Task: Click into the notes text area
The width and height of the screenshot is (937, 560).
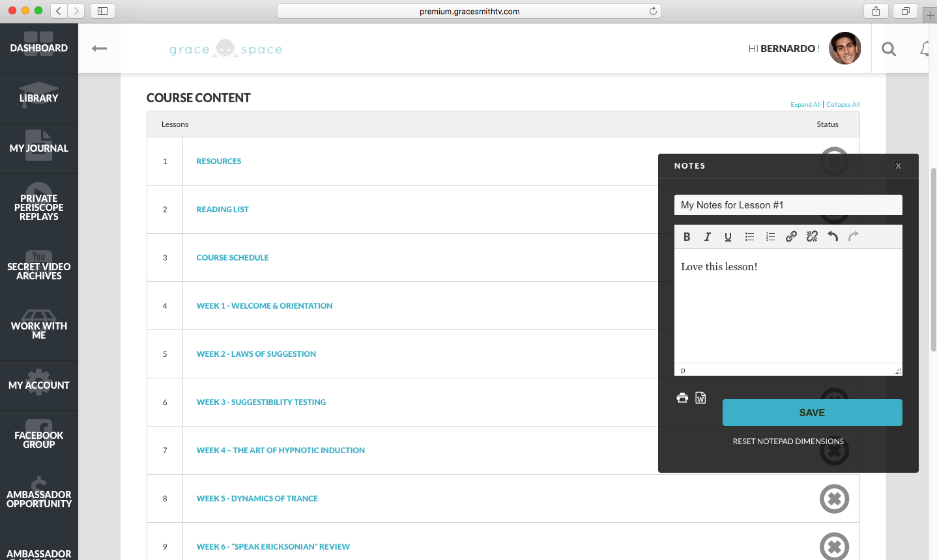Action: (788, 306)
